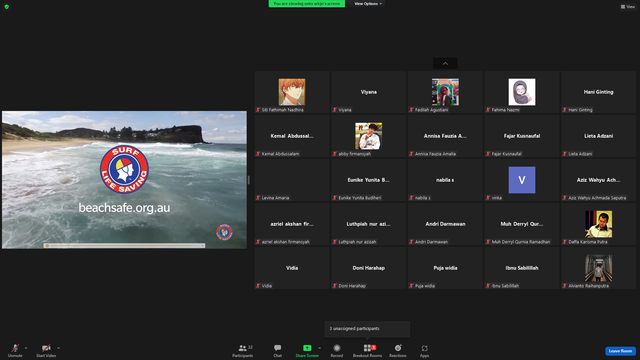The width and height of the screenshot is (640, 360).
Task: Click the shared video progress bar
Action: click(124, 246)
